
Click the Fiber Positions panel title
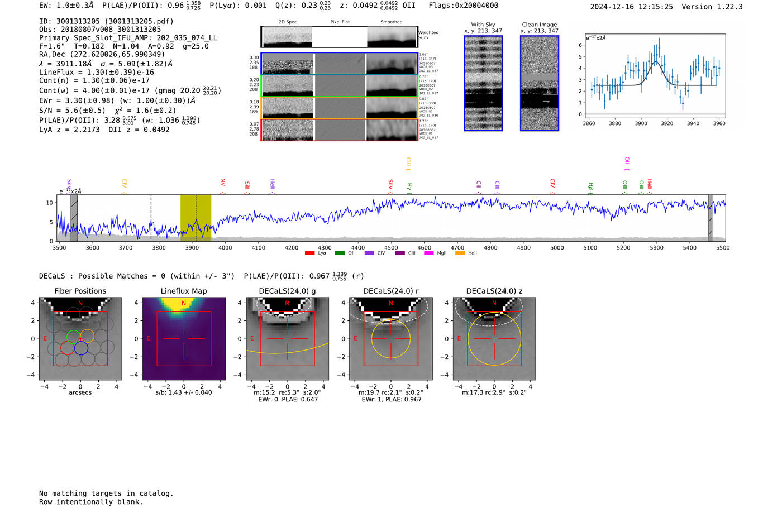click(80, 291)
